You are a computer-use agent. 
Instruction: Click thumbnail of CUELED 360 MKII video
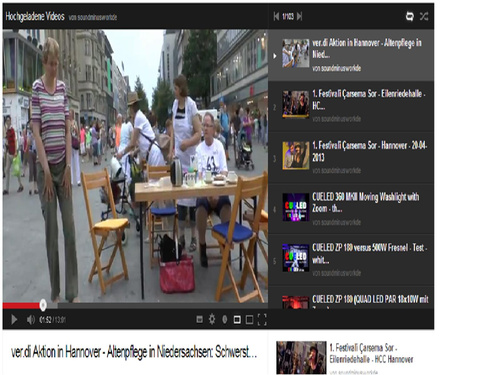click(x=296, y=207)
